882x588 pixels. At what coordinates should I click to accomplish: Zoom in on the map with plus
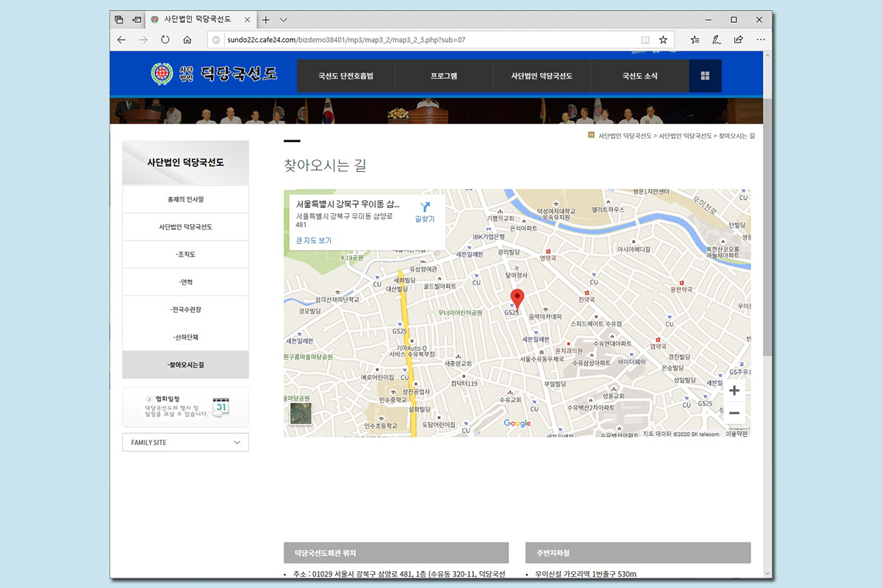click(734, 390)
